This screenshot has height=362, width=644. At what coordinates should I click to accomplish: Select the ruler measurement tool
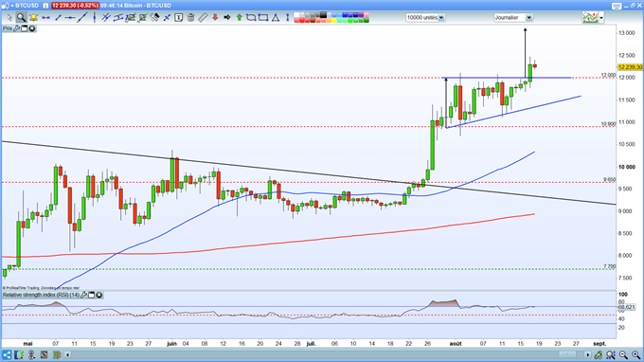pyautogui.click(x=203, y=18)
